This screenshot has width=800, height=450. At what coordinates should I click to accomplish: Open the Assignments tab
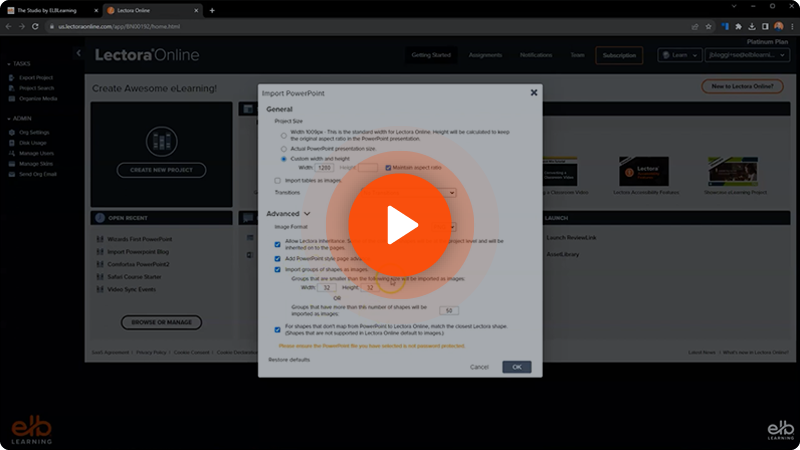click(485, 55)
